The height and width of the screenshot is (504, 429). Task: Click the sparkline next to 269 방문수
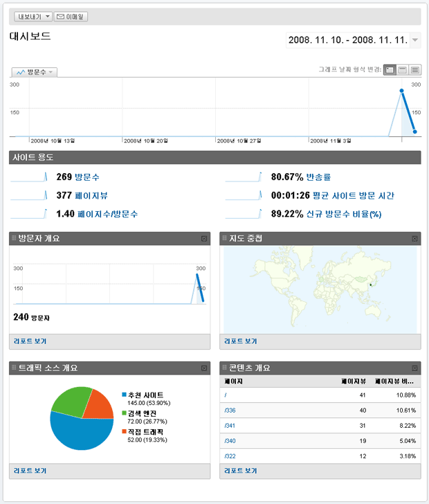coord(29,177)
